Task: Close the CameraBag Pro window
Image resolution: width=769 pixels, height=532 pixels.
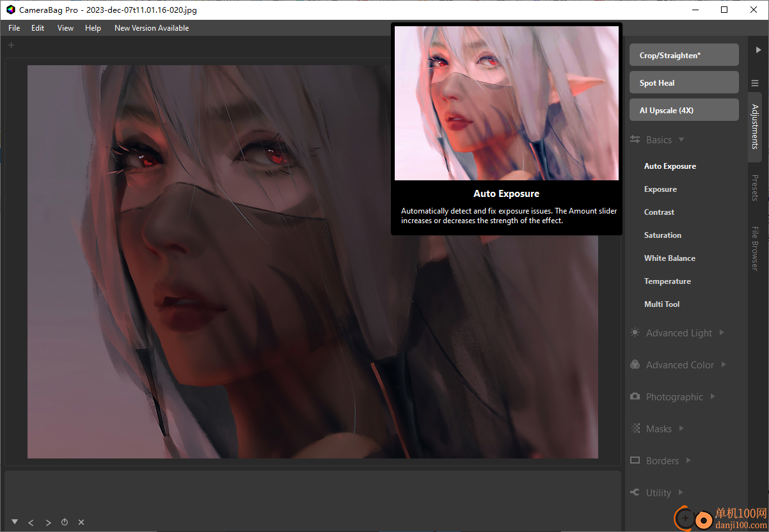Action: pos(754,10)
